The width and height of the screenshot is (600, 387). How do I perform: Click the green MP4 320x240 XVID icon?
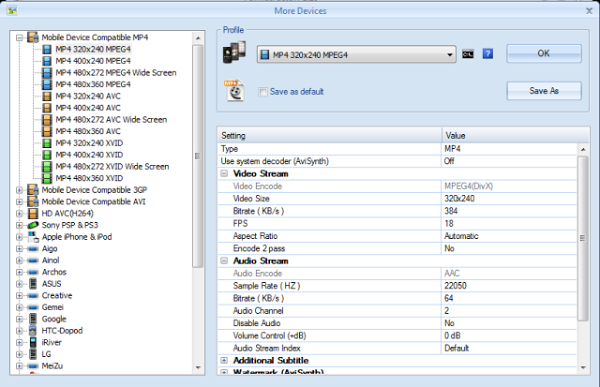tap(47, 144)
